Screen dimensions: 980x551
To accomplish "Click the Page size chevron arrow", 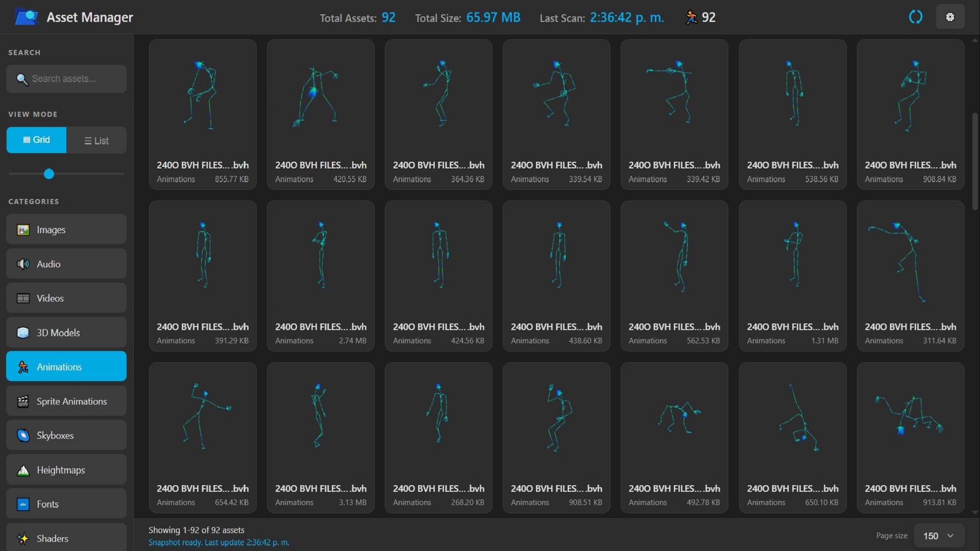I will (x=950, y=536).
